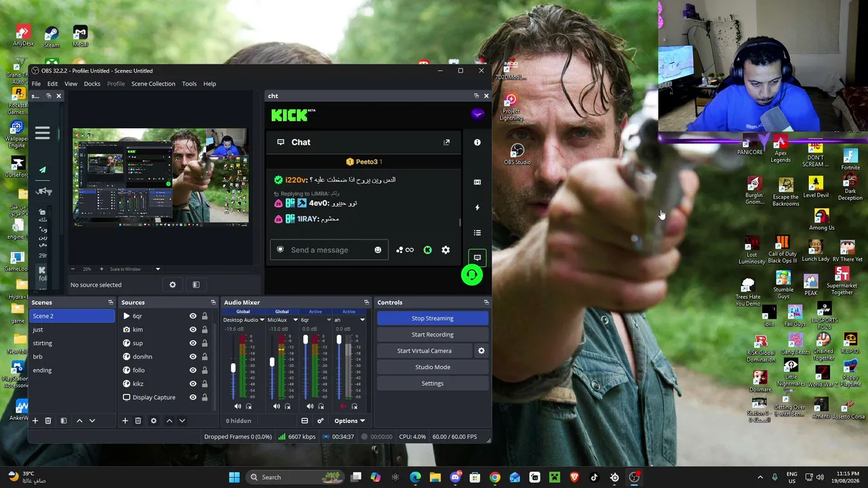
Task: Open the Docks menu
Action: [92, 84]
